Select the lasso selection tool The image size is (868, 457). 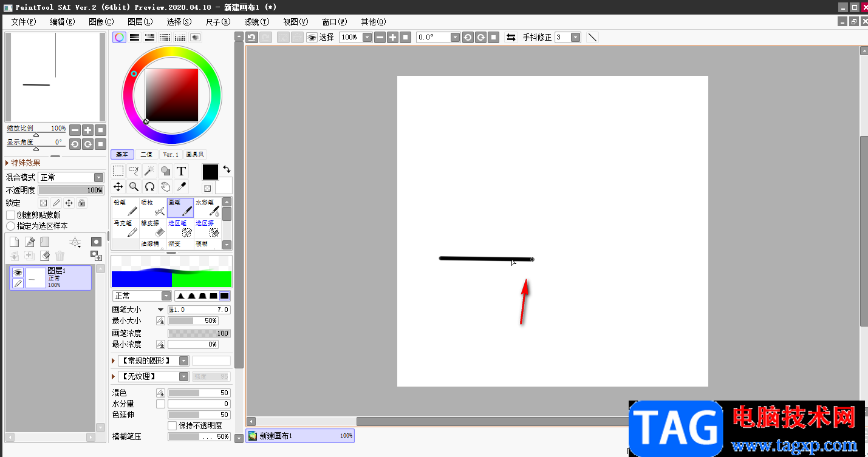[x=134, y=171]
